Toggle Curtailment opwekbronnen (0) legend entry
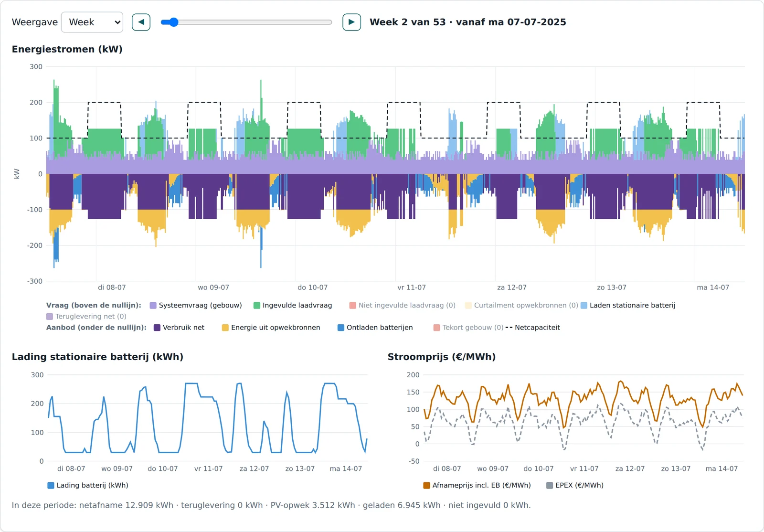764x532 pixels. coord(521,305)
